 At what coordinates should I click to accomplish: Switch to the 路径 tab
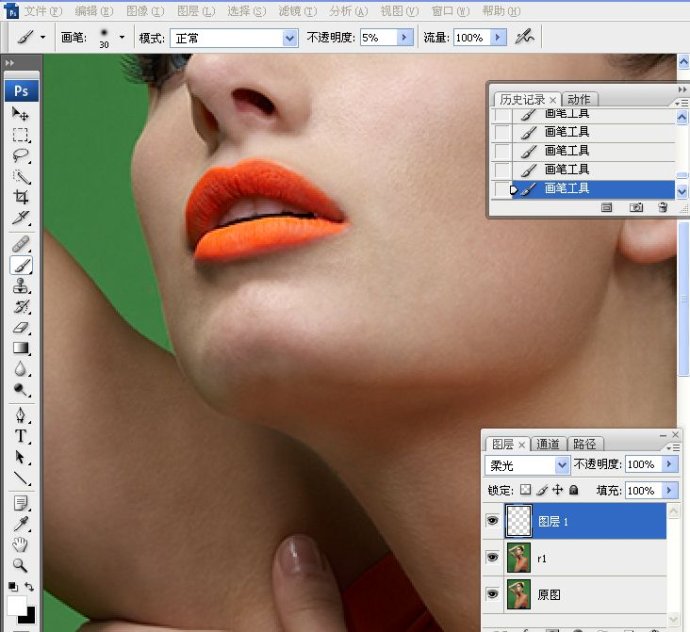585,444
